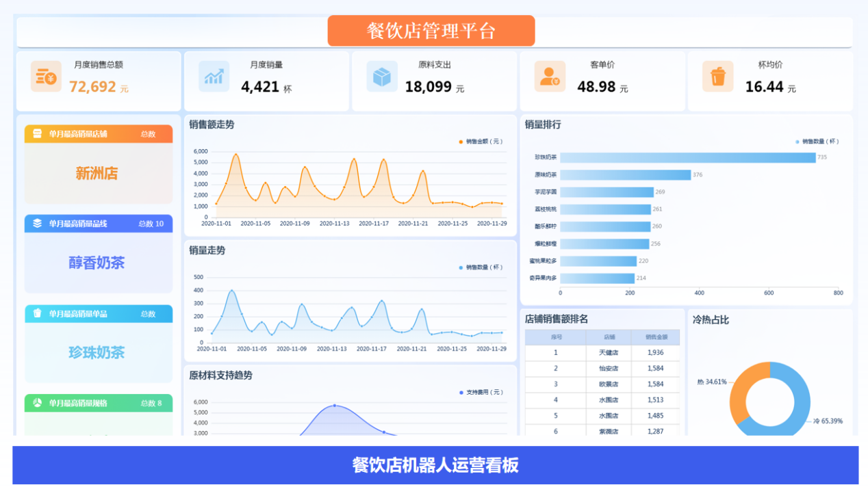Viewport: 868px width, 487px height.
Task: Toggle the 销售数量（杯） legend in 销量走势
Action: (483, 267)
